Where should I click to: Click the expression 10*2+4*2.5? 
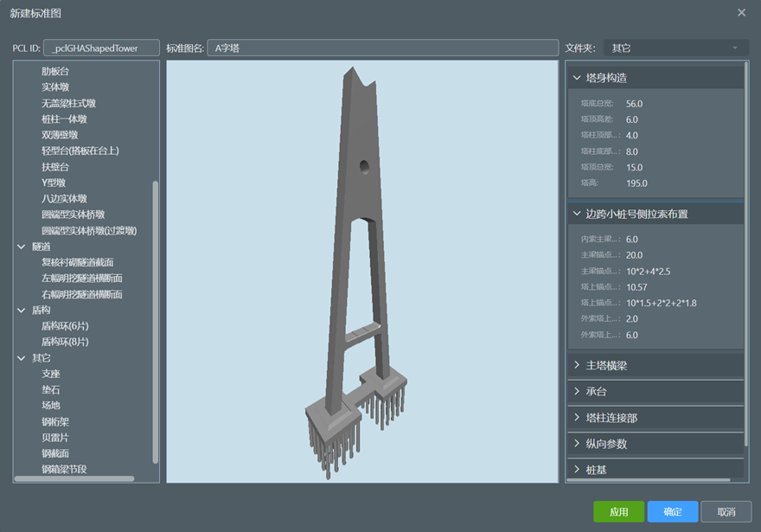(x=648, y=272)
